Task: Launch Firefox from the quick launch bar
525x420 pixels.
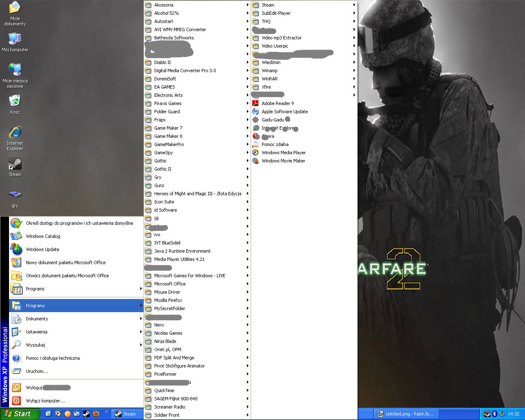Action: pyautogui.click(x=96, y=414)
